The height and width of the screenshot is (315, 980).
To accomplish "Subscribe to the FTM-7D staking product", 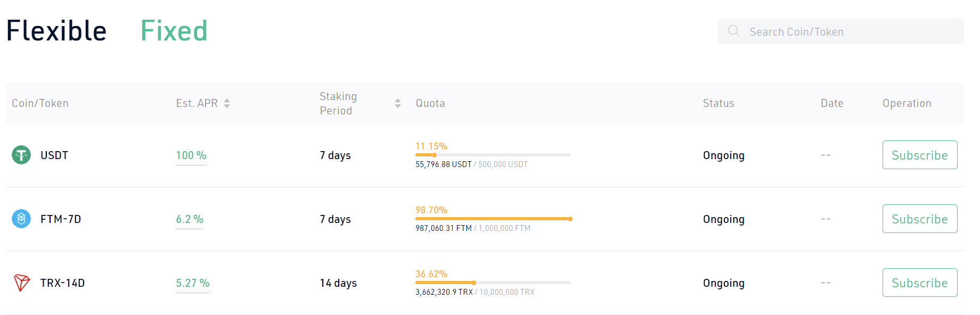I will pyautogui.click(x=920, y=219).
